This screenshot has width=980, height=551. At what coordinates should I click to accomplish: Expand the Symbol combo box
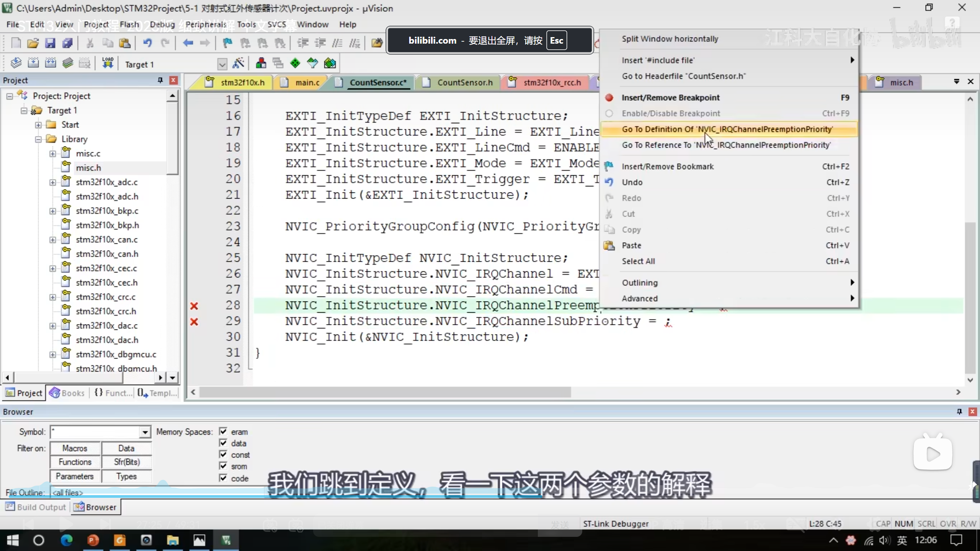point(145,432)
